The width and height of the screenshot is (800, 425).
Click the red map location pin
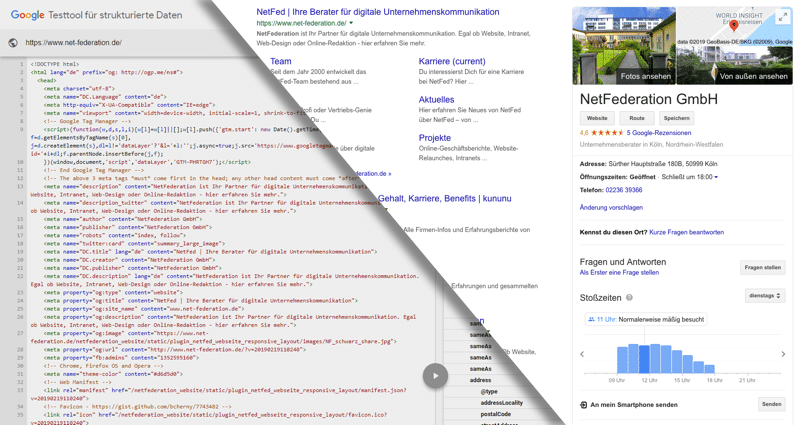pos(734,26)
